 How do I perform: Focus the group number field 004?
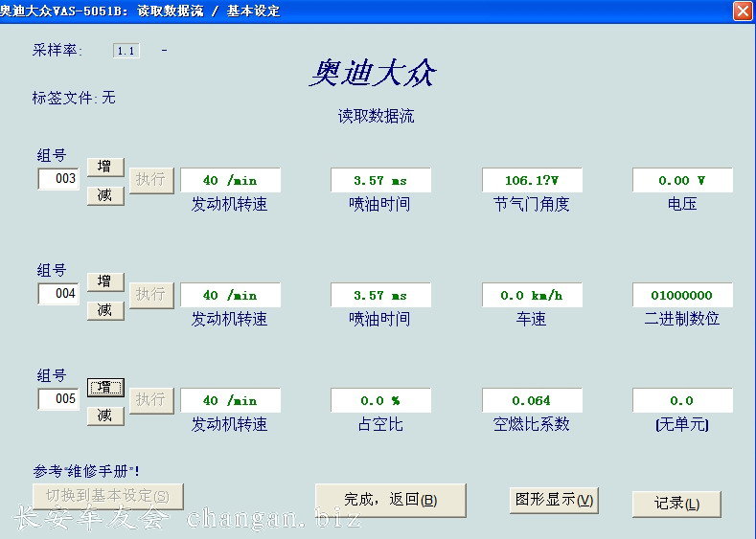(58, 293)
